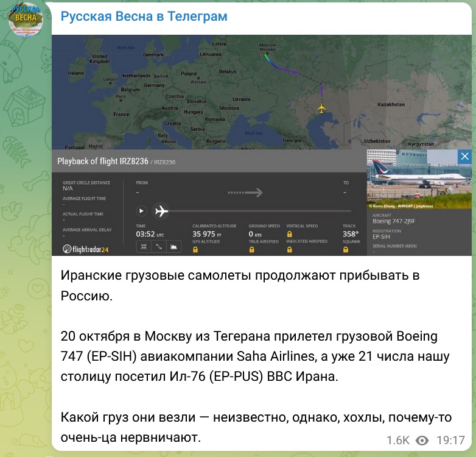Click the Uzbekistan label on the map
The width and height of the screenshot is (476, 457).
[377, 141]
